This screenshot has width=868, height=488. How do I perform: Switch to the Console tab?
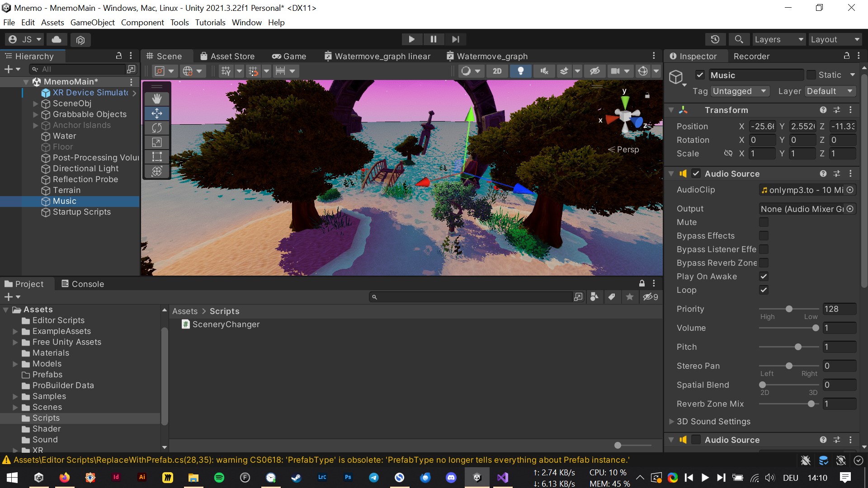[x=83, y=284]
